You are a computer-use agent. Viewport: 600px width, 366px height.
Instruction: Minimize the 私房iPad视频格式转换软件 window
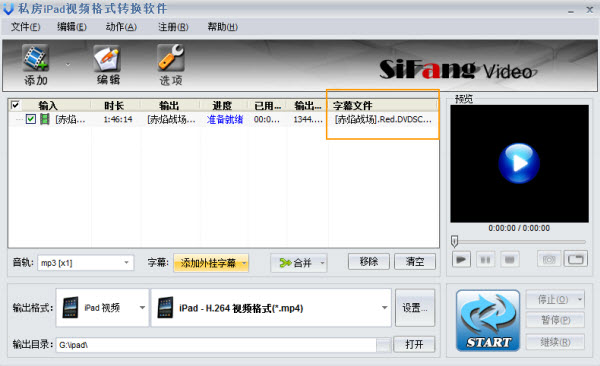(571, 11)
